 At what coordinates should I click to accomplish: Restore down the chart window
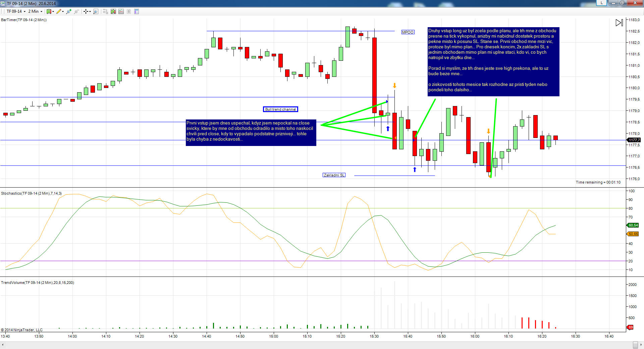[622, 3]
